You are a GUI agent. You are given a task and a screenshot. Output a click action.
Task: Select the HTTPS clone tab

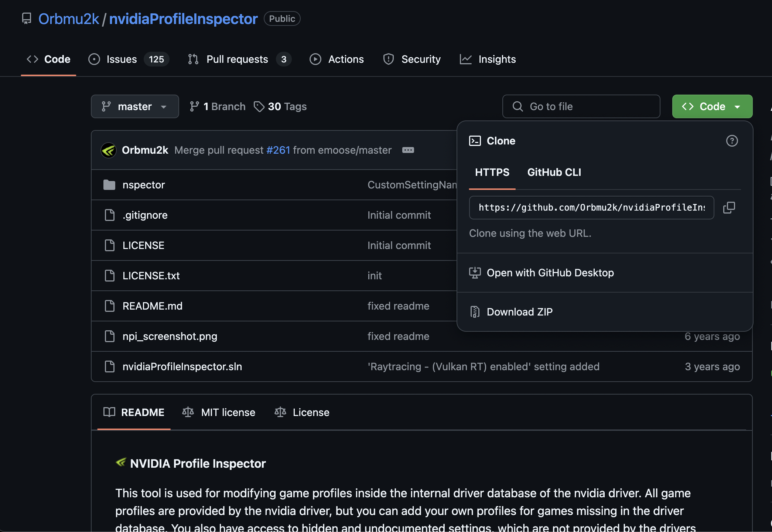click(x=492, y=172)
